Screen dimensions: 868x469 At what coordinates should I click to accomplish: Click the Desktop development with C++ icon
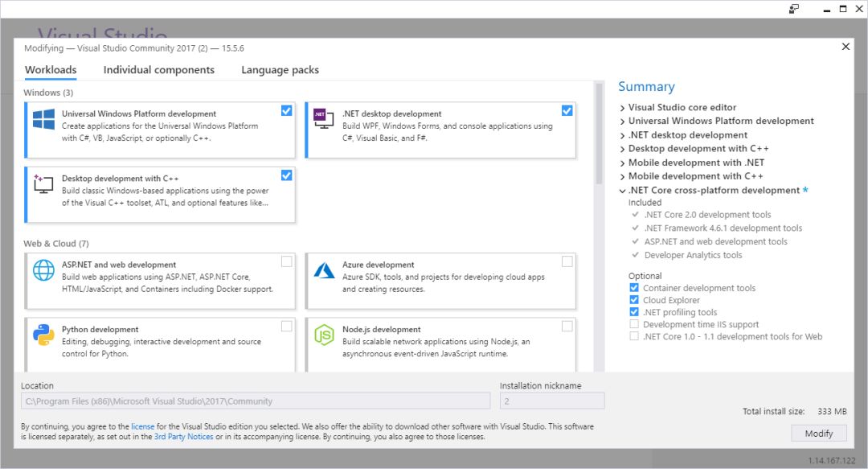tap(43, 183)
